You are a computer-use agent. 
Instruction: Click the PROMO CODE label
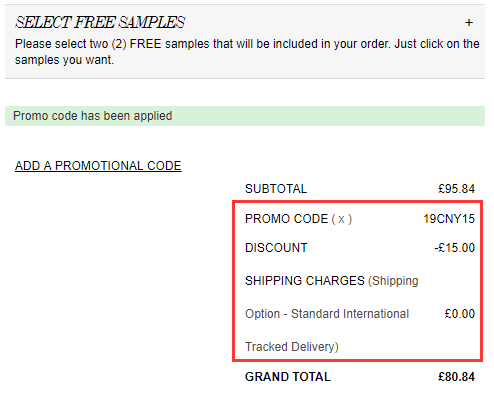286,219
